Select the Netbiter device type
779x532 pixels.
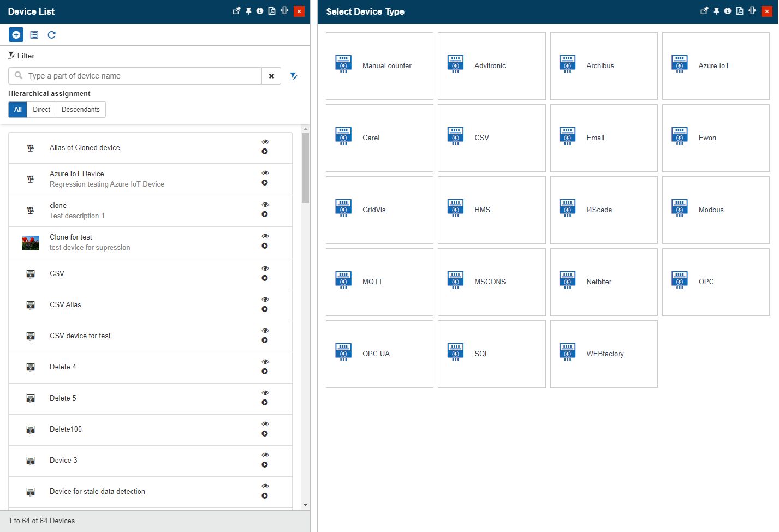(604, 282)
